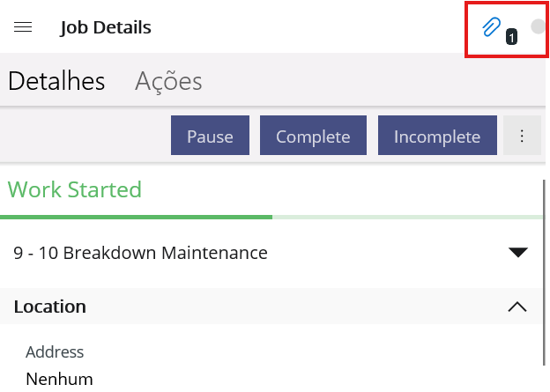The height and width of the screenshot is (392, 550).
Task: Click the attachment count badge showing 1
Action: pos(511,37)
